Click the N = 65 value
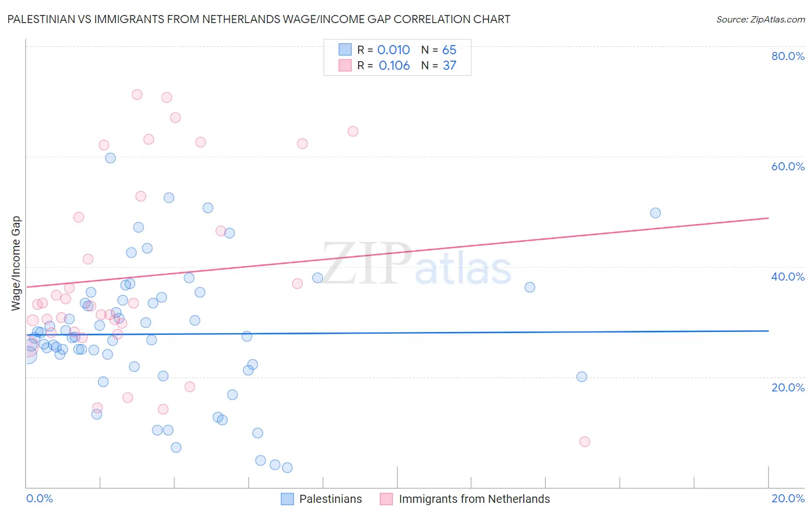Screen dimensions: 812x515 (x=439, y=50)
